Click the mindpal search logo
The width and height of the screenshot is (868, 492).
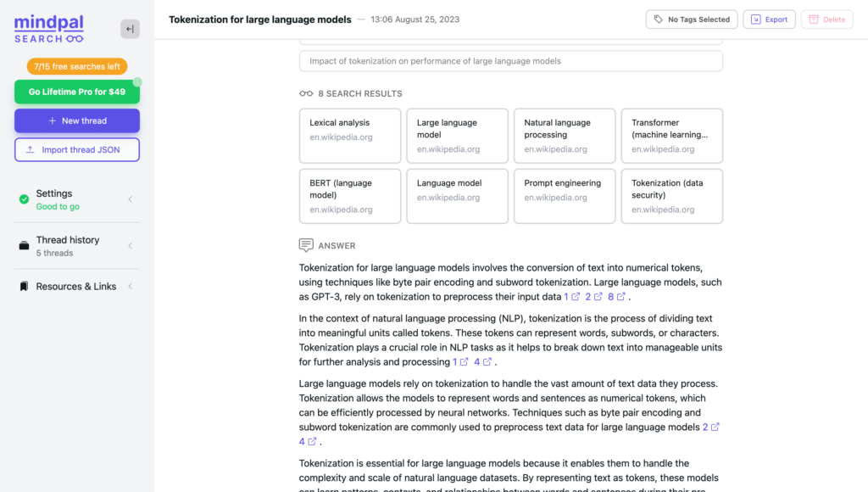tap(49, 29)
